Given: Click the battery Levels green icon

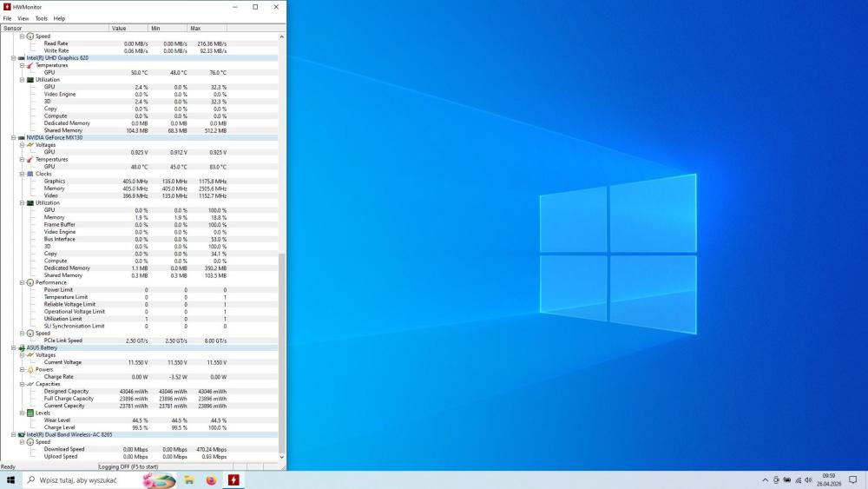Looking at the screenshot, I should tap(30, 413).
